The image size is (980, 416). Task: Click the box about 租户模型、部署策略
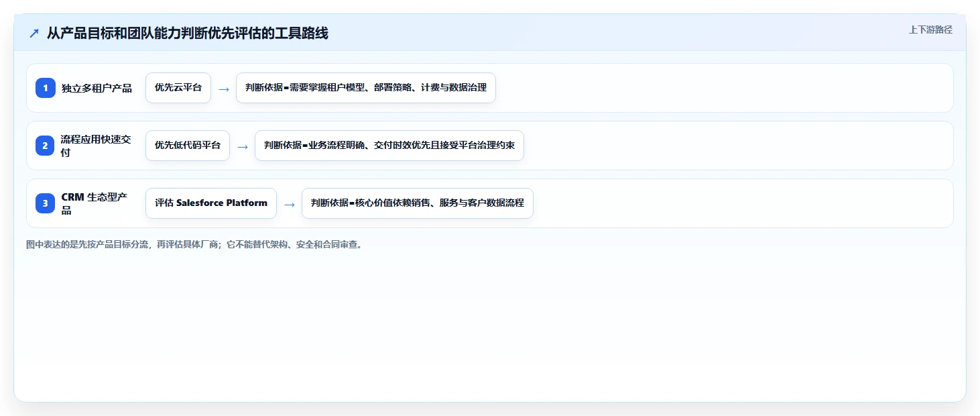click(x=366, y=88)
